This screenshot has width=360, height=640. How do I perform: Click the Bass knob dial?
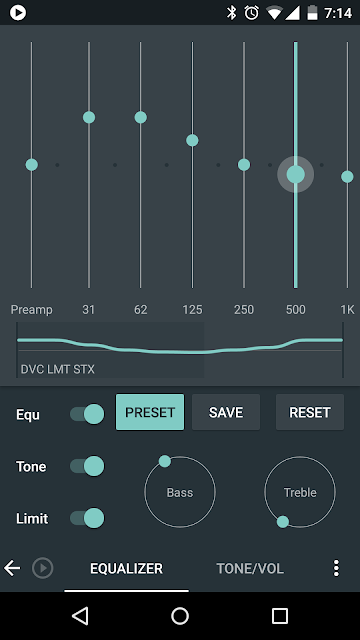[180, 492]
